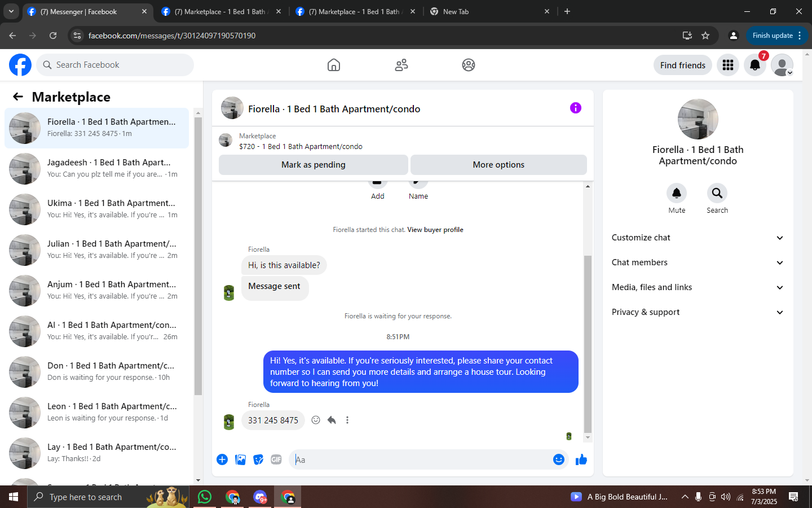Open the Friends icon in top navigation
Viewport: 812px width, 508px height.
tap(401, 65)
